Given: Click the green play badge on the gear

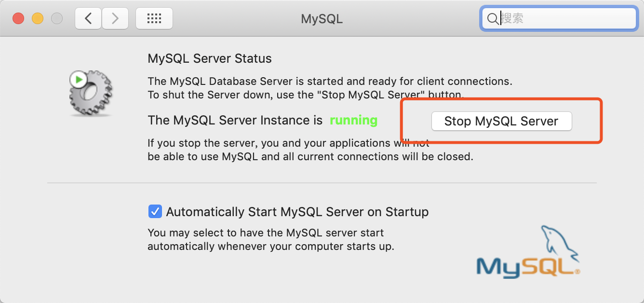Looking at the screenshot, I should tap(79, 79).
